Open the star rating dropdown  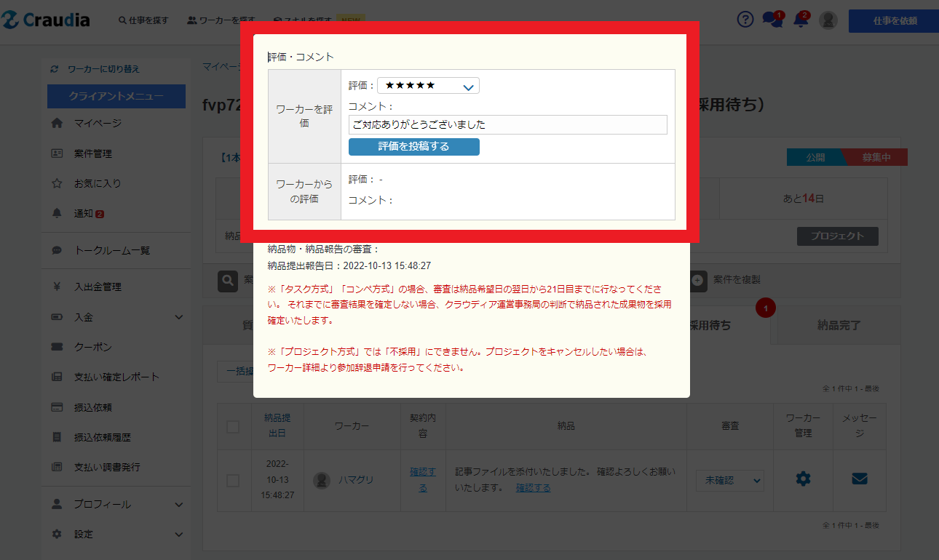[x=428, y=86]
